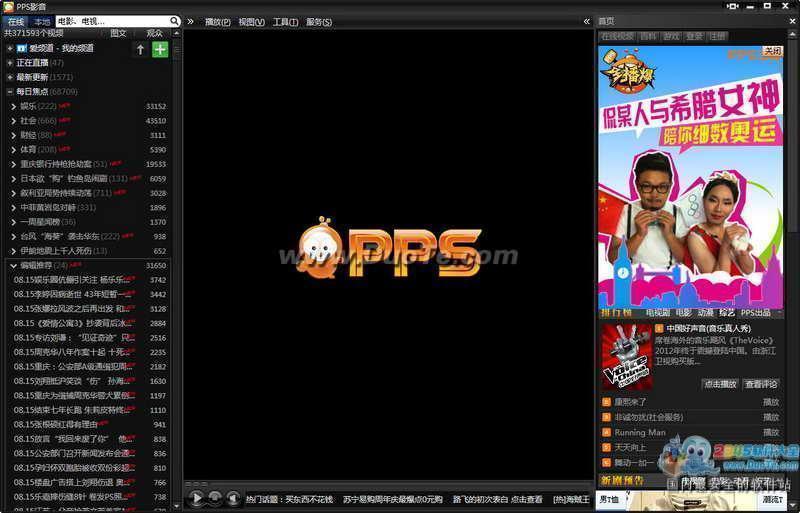800x513 pixels.
Task: Select the 游戏 tab in right panel
Action: pyautogui.click(x=671, y=36)
